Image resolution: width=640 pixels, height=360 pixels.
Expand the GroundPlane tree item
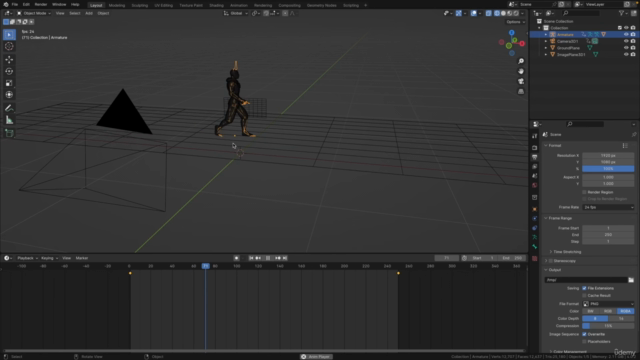546,48
